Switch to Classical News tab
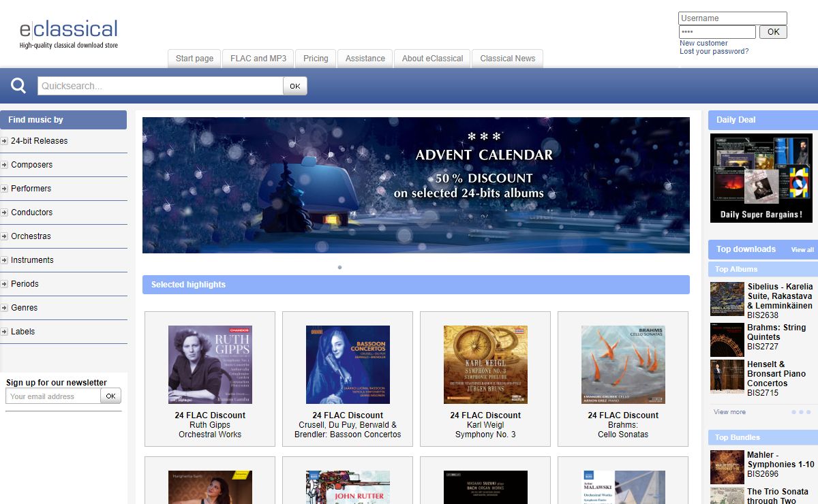This screenshot has width=818, height=504. coord(508,59)
